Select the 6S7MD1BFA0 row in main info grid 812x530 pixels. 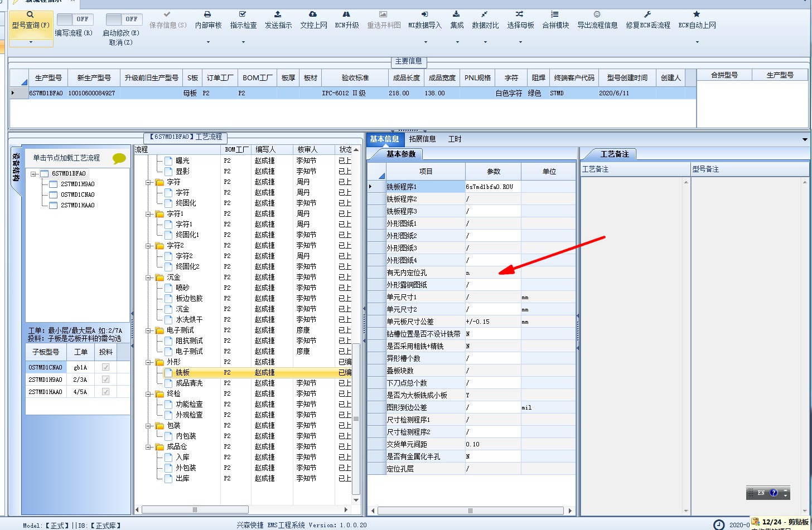point(352,93)
